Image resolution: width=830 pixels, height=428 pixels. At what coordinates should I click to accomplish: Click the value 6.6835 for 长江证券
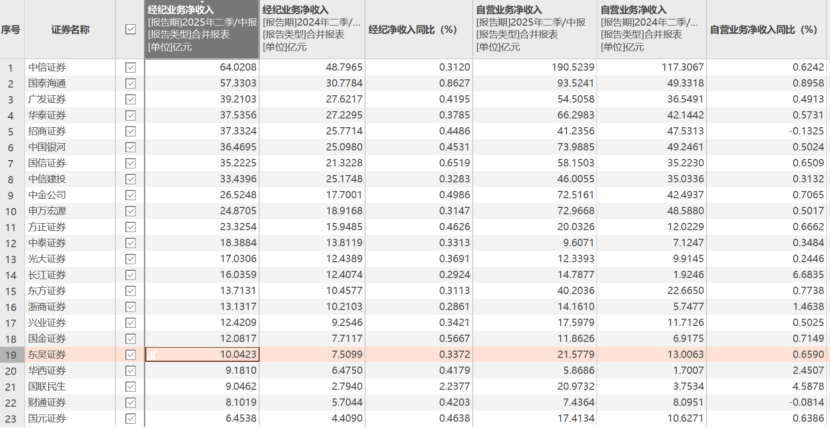tap(808, 275)
